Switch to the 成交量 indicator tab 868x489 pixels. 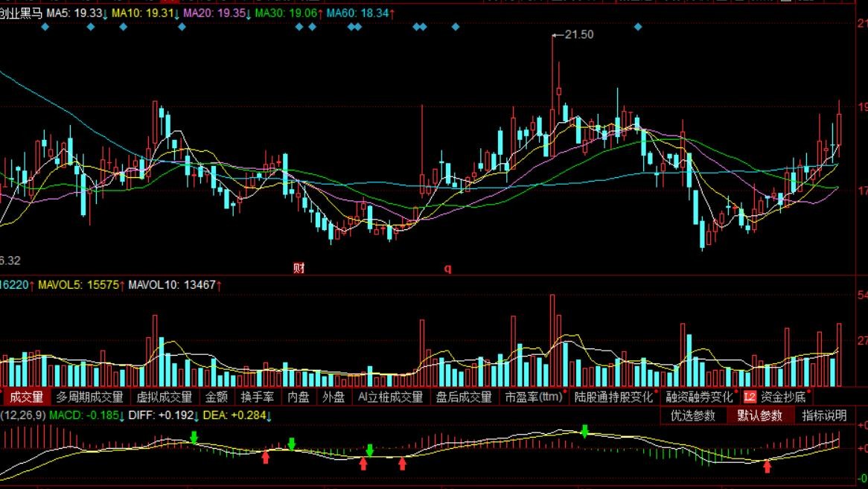coord(26,397)
